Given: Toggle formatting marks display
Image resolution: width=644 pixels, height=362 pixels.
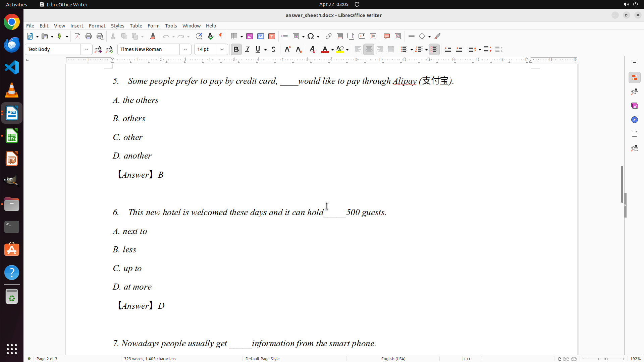Looking at the screenshot, I should point(221,36).
